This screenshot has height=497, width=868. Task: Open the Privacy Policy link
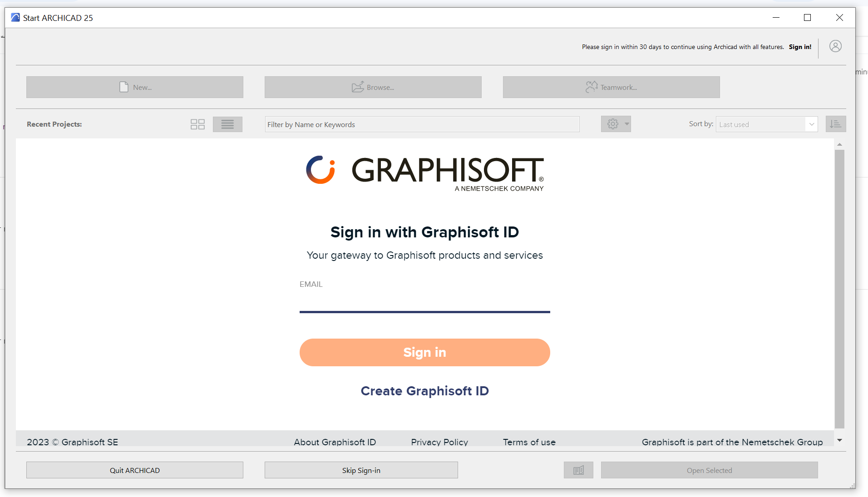[439, 442]
